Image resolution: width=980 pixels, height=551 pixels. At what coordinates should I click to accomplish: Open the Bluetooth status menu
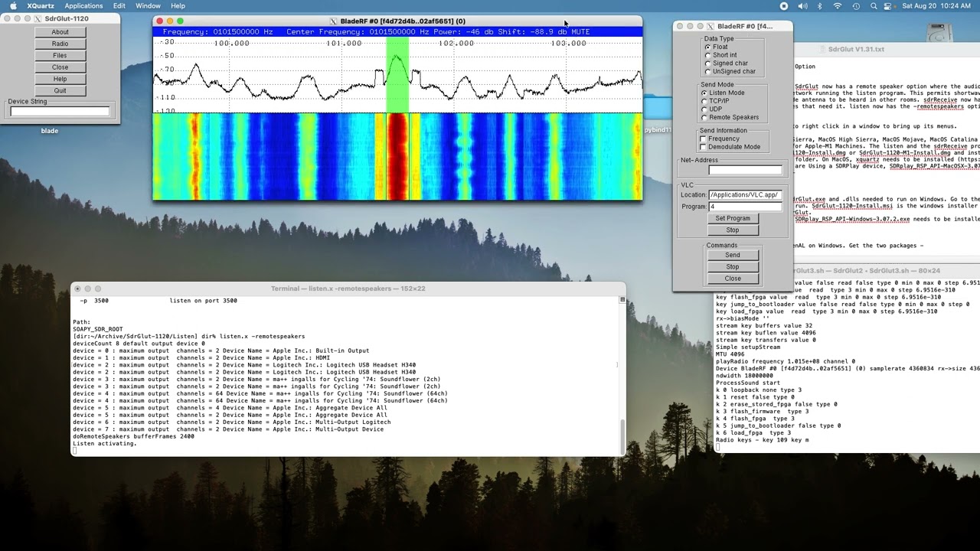pos(819,5)
